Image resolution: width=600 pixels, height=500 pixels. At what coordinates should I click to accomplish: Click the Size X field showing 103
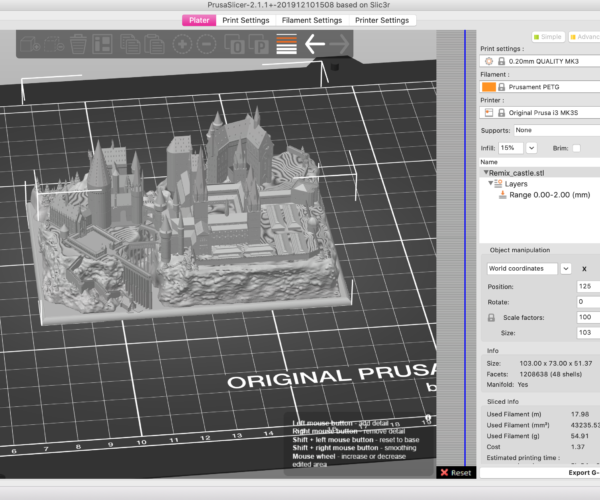point(588,332)
